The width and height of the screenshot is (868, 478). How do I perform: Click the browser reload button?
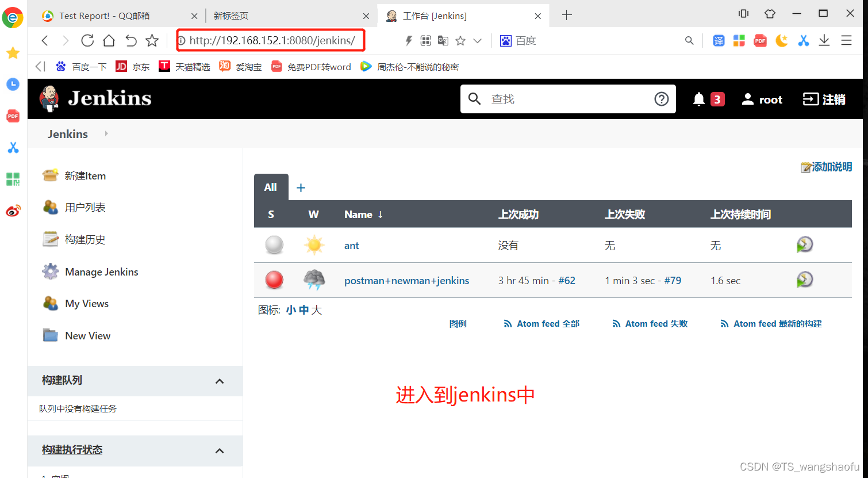point(87,40)
